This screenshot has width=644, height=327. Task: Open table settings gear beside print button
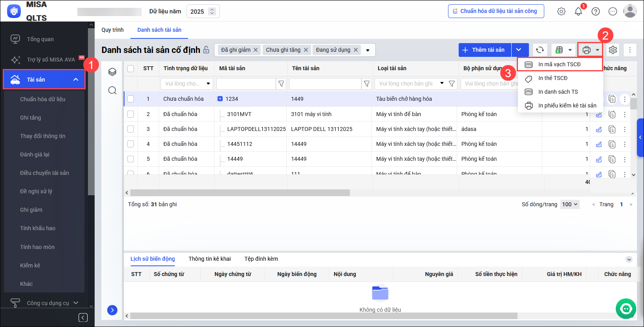(x=613, y=50)
